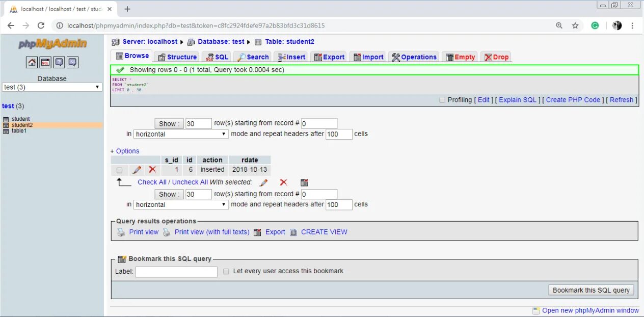Image resolution: width=644 pixels, height=317 pixels.
Task: Open upper horizontal display mode dropdown
Action: (181, 134)
